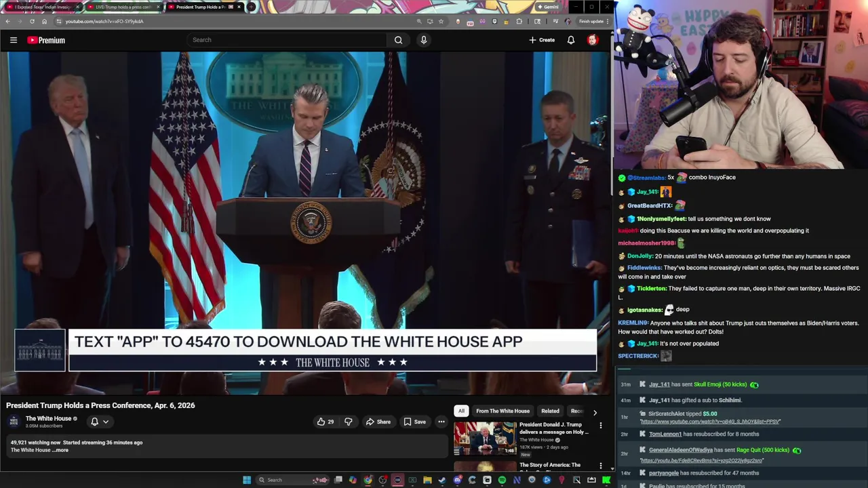Click the Create button

tap(542, 40)
